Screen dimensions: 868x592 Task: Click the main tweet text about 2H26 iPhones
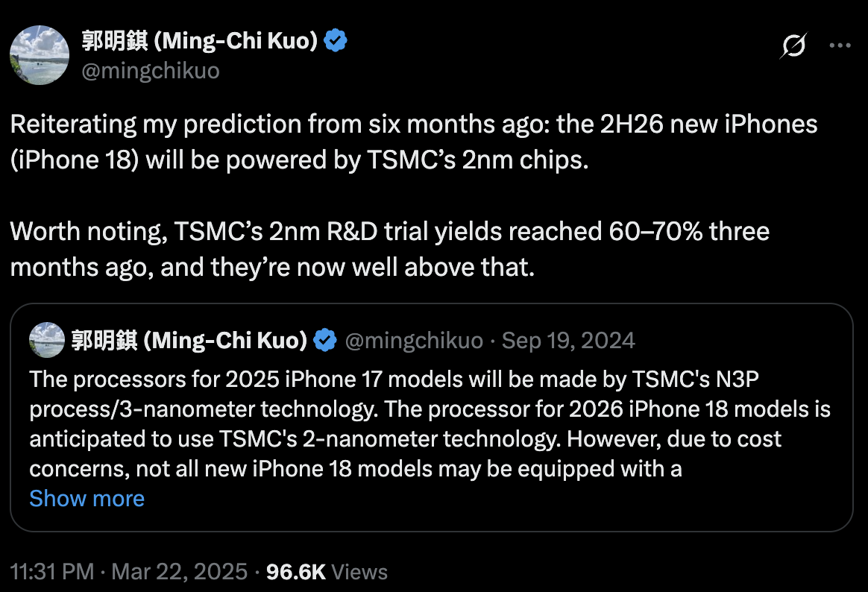tap(414, 142)
